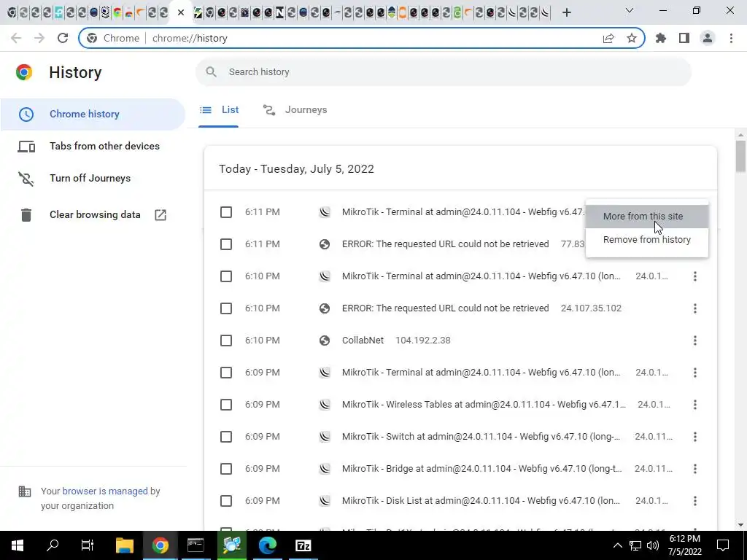This screenshot has width=747, height=560.
Task: Open MikroTik Wireless Tables history link
Action: pos(484,405)
